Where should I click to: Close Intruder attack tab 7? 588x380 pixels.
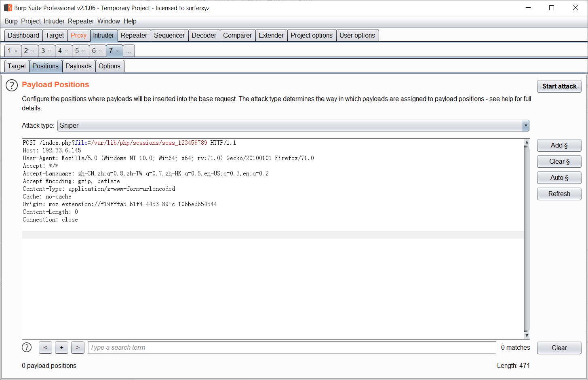(118, 51)
